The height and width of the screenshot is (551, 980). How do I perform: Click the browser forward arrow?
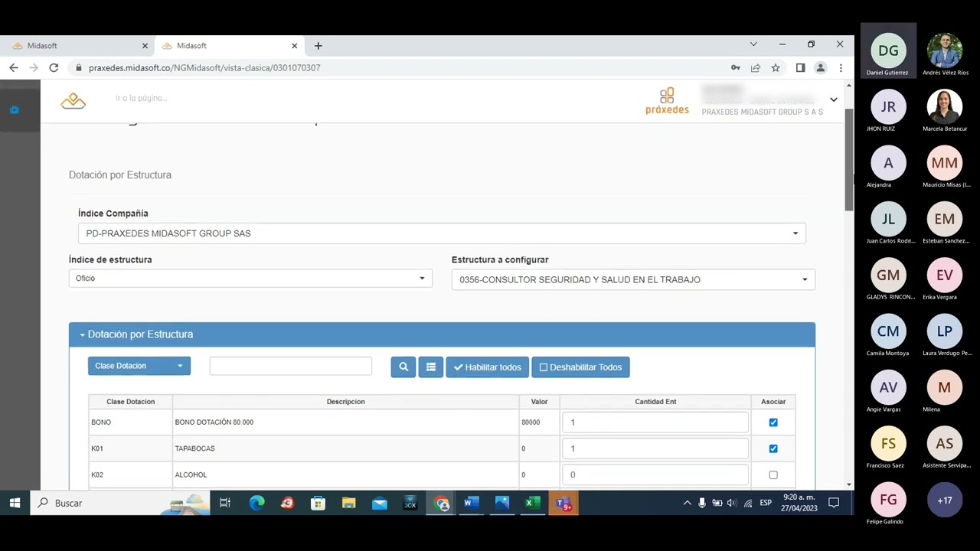pyautogui.click(x=34, y=67)
